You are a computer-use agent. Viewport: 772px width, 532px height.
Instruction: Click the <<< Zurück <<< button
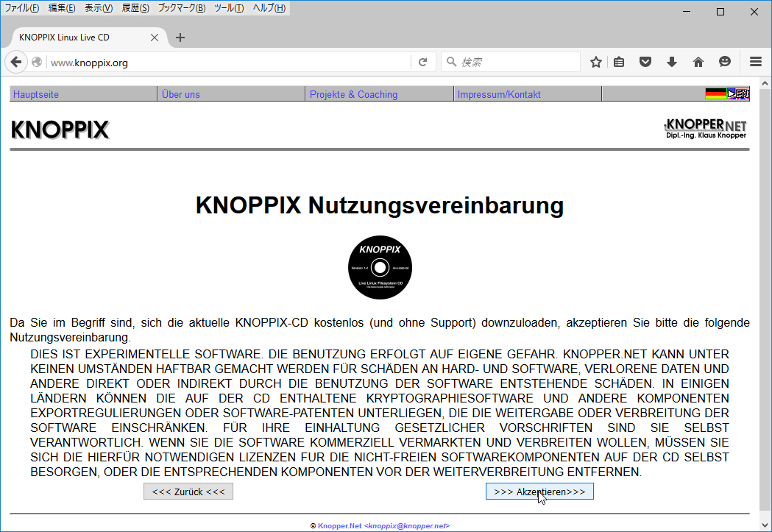pos(188,491)
